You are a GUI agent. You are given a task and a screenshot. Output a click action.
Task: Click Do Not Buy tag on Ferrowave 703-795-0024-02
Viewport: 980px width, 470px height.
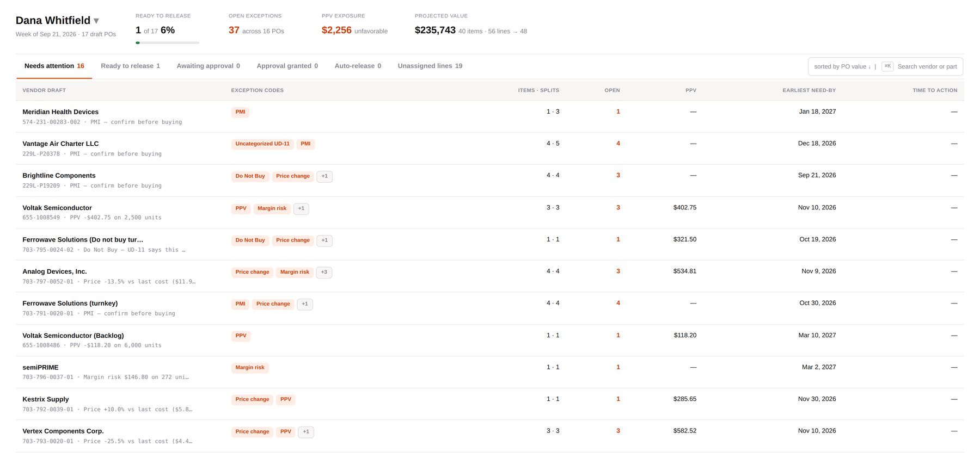[250, 240]
